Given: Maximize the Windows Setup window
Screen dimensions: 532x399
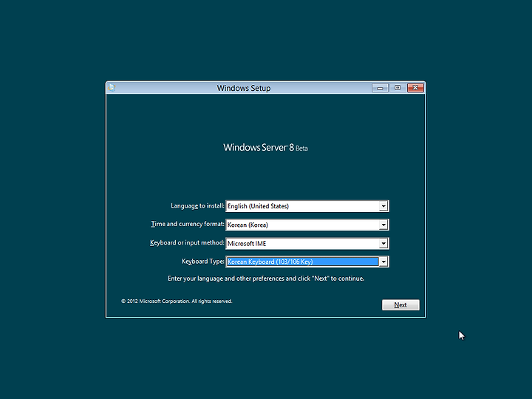Looking at the screenshot, I should click(398, 88).
